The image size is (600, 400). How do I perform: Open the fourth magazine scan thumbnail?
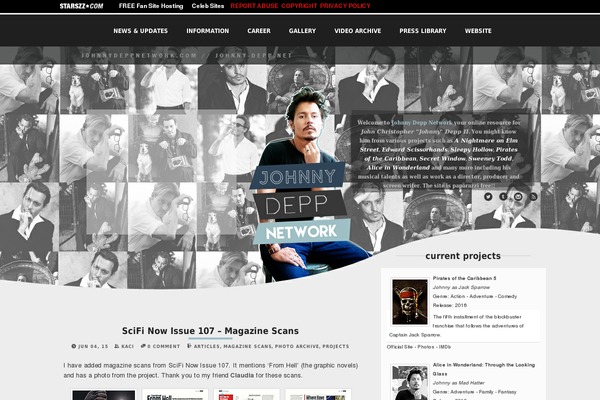coord(318,395)
